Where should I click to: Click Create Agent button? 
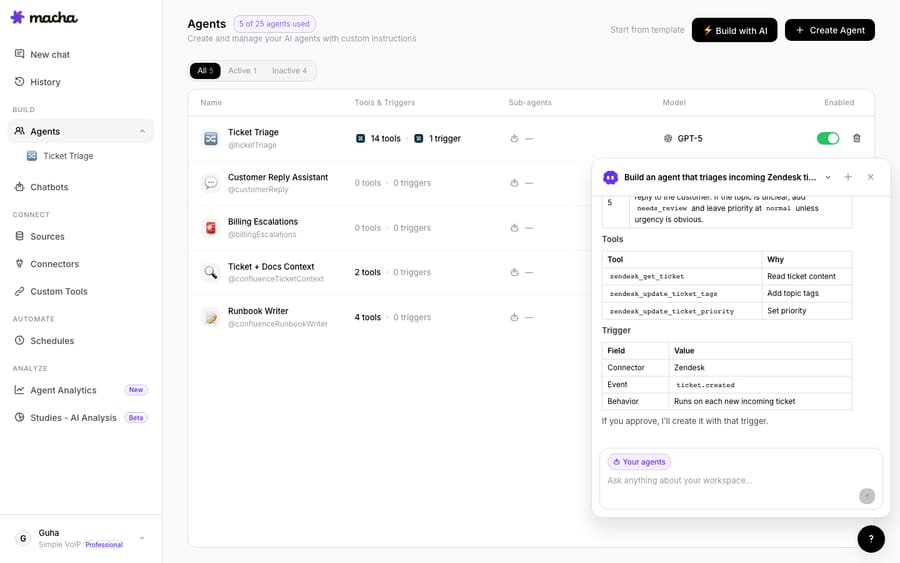pos(829,30)
